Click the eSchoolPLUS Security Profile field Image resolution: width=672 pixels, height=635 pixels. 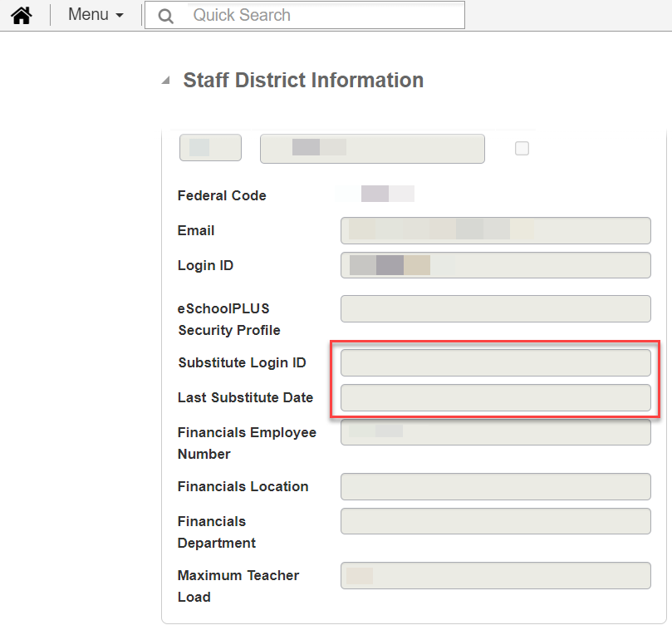(x=495, y=308)
